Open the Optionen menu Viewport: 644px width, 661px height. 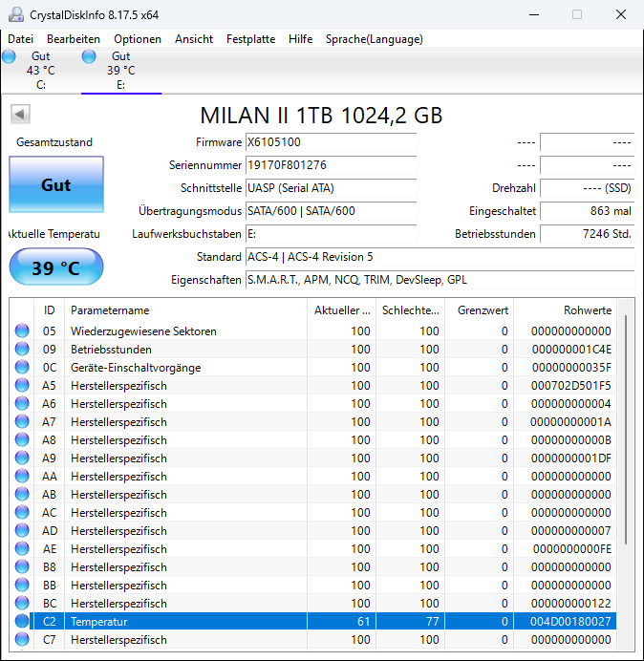pyautogui.click(x=138, y=39)
